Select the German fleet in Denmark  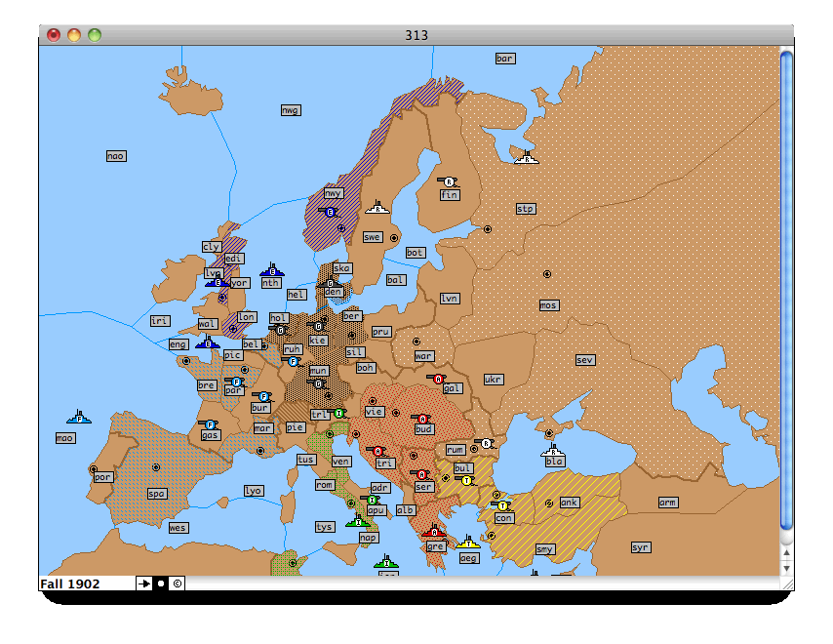tap(330, 282)
